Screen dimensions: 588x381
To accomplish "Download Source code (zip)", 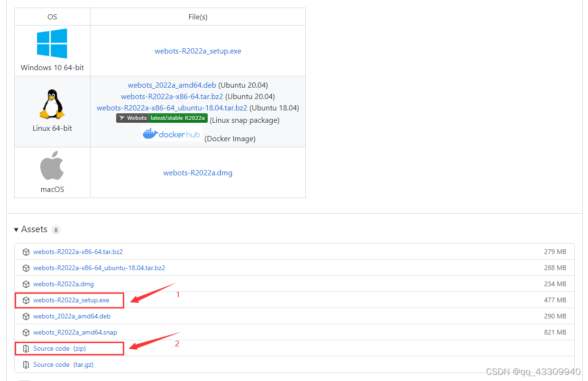I will (60, 349).
